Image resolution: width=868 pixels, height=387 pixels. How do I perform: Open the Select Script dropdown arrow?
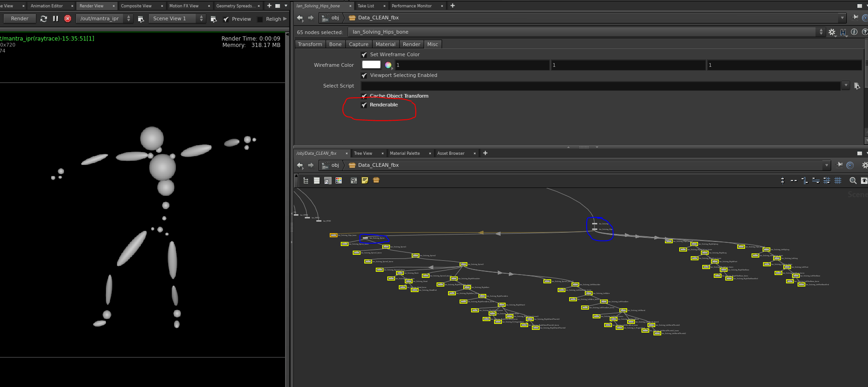(x=845, y=86)
